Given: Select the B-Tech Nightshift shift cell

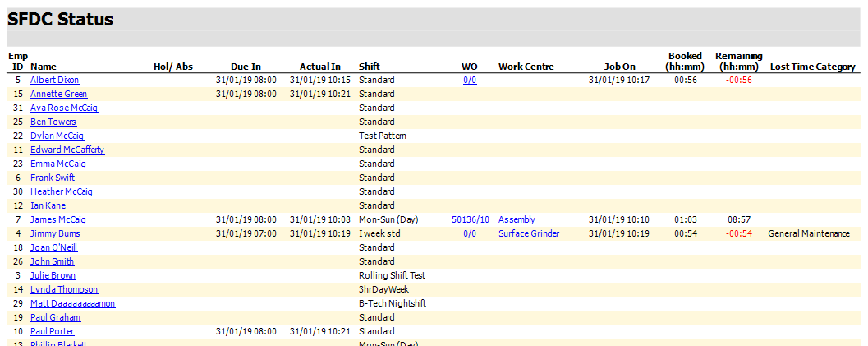Looking at the screenshot, I should pos(393,303).
